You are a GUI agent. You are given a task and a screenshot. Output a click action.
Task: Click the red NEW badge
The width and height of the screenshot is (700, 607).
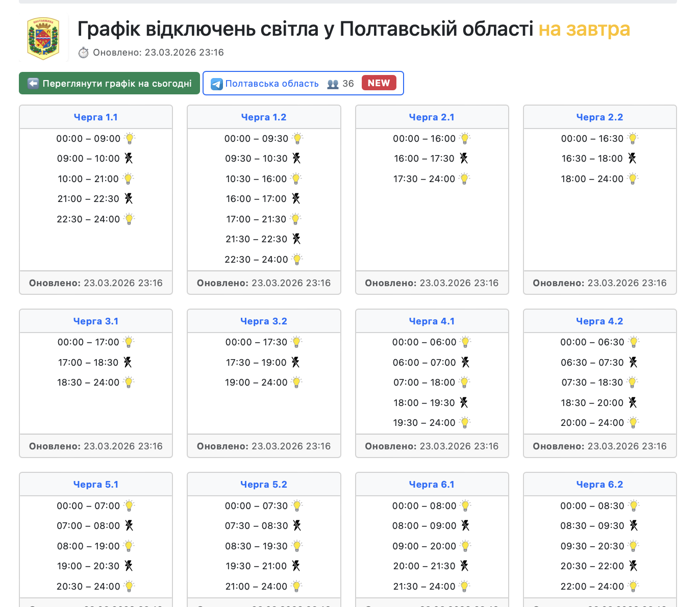[379, 83]
